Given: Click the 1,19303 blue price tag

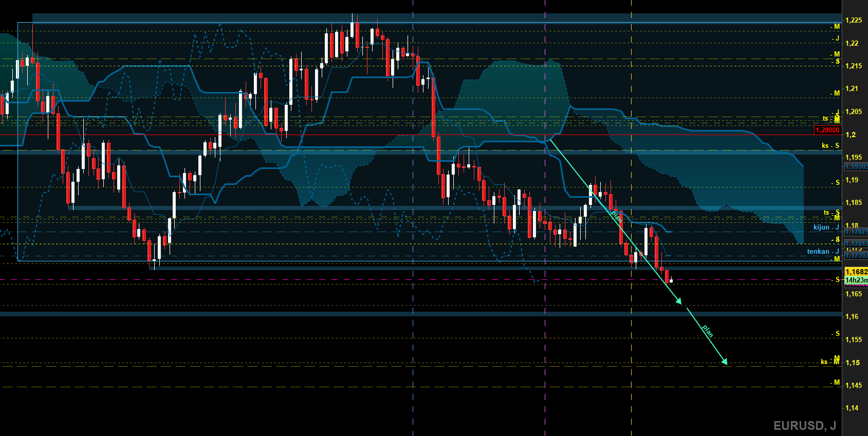Looking at the screenshot, I should tap(856, 166).
